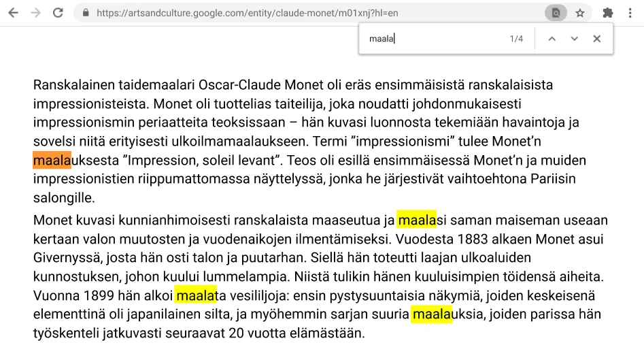The image size is (644, 362).
Task: Click the word riippumattomassa
Action: pyautogui.click(x=194, y=179)
